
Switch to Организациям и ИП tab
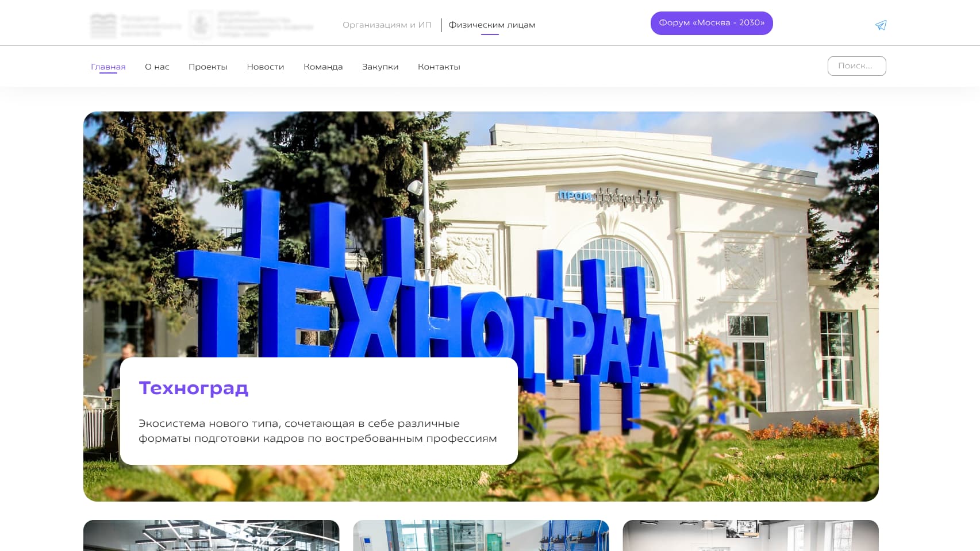click(x=387, y=25)
